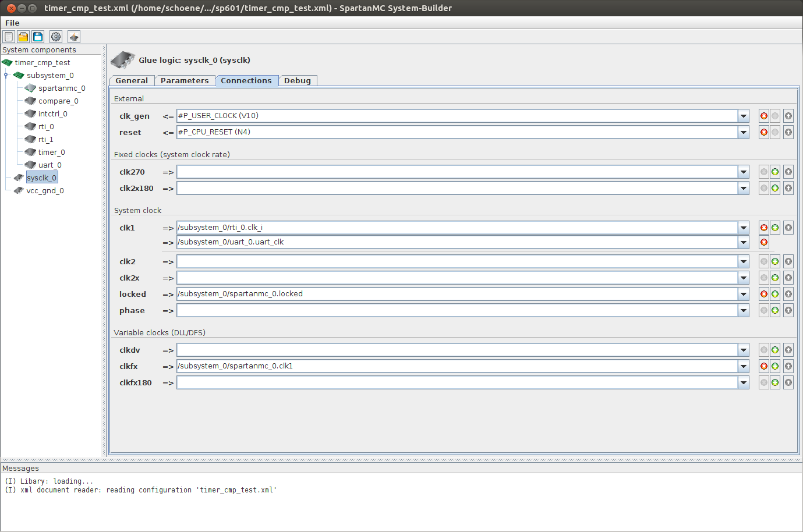The image size is (803, 532).
Task: Click the Open folder toolbar icon
Action: (x=23, y=37)
